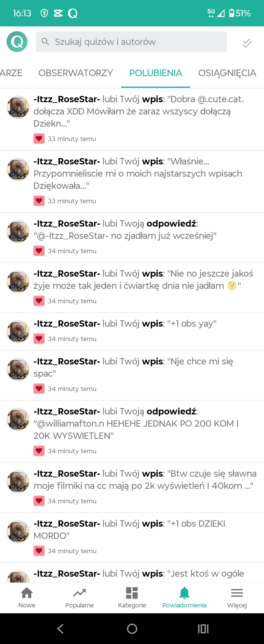
Task: Open the '+1 obs yay' wpis notification
Action: pyautogui.click(x=132, y=332)
